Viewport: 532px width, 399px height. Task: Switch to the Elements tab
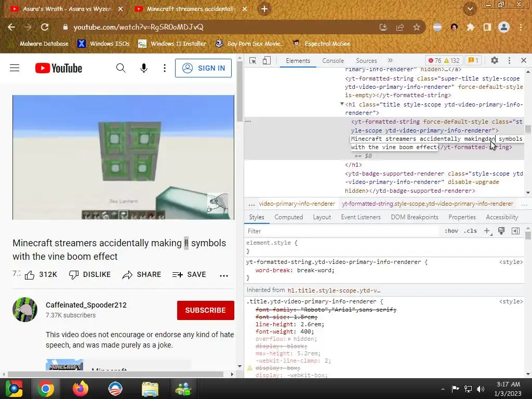[x=298, y=61]
